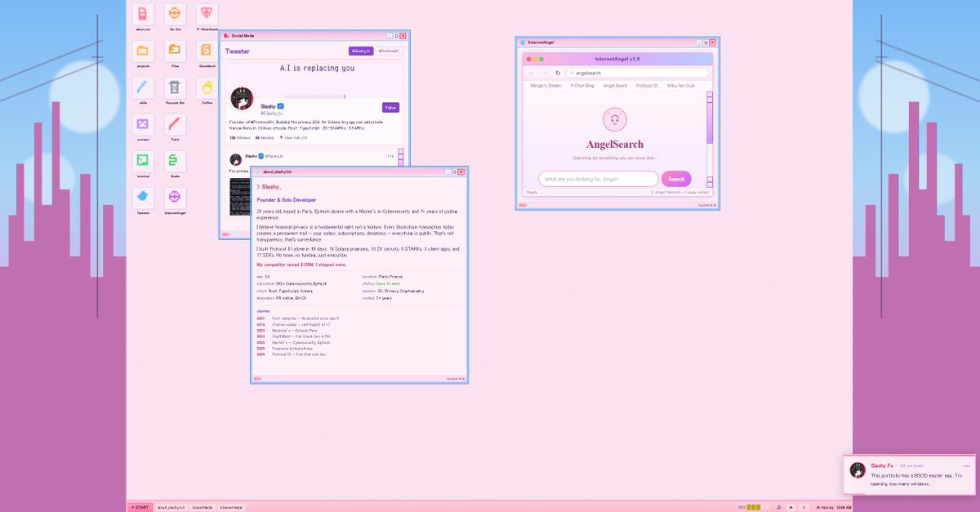Open the Protocol 01 bookmark
980x512 pixels.
coord(647,85)
